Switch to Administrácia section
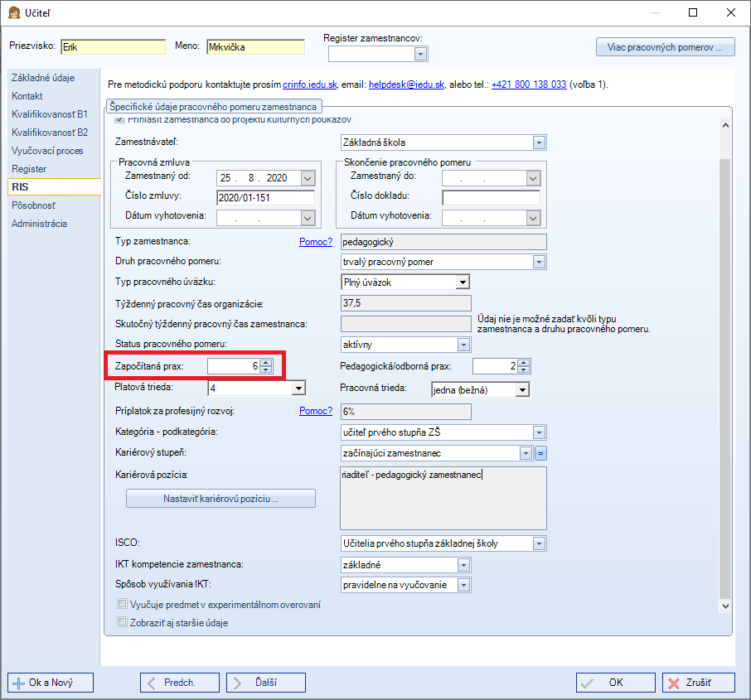 coord(39,224)
